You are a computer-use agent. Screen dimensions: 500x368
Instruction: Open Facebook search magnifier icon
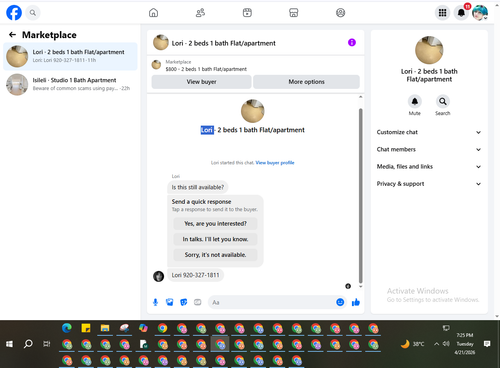point(33,13)
